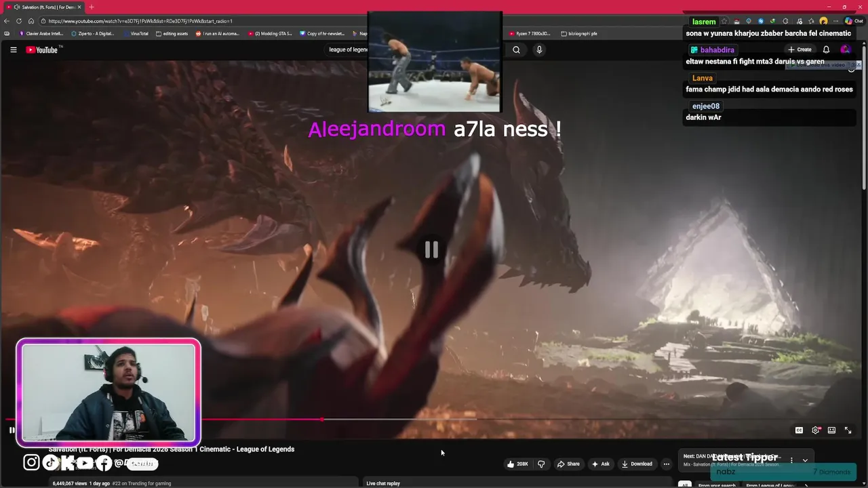The width and height of the screenshot is (868, 488).
Task: Open browser Copilot Chat button
Action: [x=853, y=21]
